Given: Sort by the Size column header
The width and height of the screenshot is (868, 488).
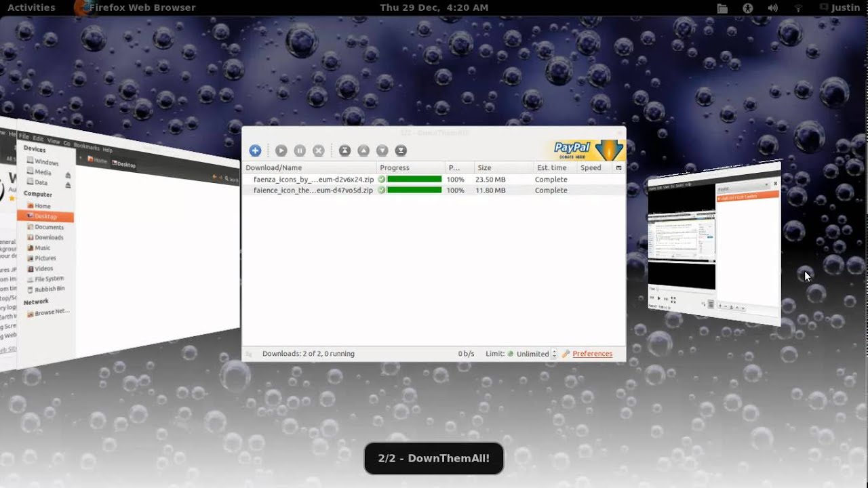Looking at the screenshot, I should click(503, 168).
